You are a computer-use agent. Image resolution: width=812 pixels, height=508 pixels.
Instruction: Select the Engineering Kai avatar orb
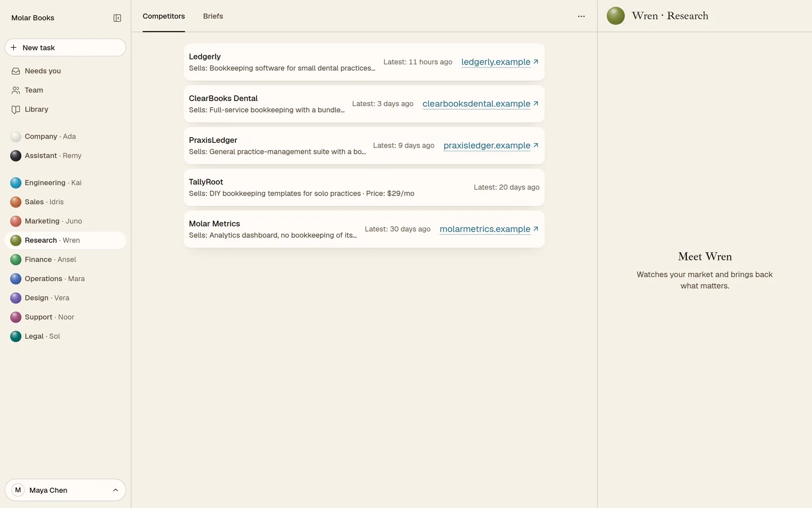(16, 183)
